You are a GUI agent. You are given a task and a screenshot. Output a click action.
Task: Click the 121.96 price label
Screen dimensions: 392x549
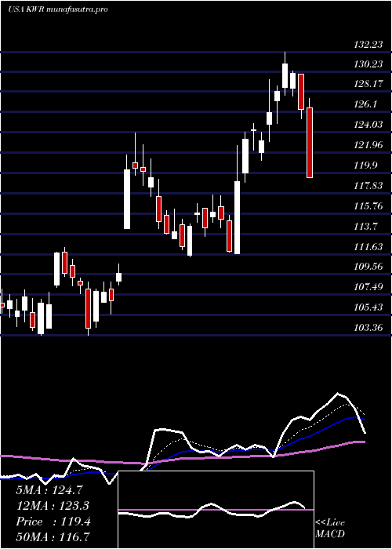[368, 145]
